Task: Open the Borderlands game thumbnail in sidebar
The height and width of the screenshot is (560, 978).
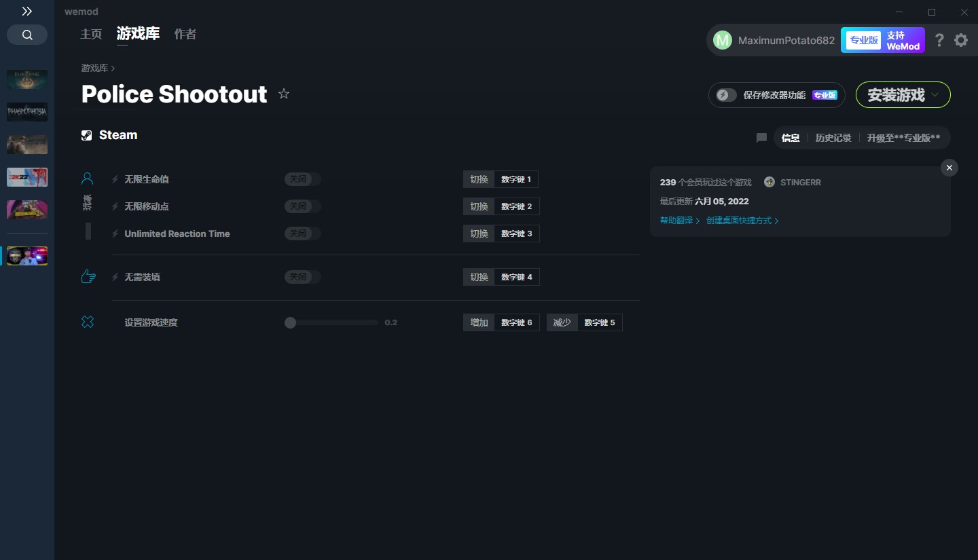Action: click(27, 210)
